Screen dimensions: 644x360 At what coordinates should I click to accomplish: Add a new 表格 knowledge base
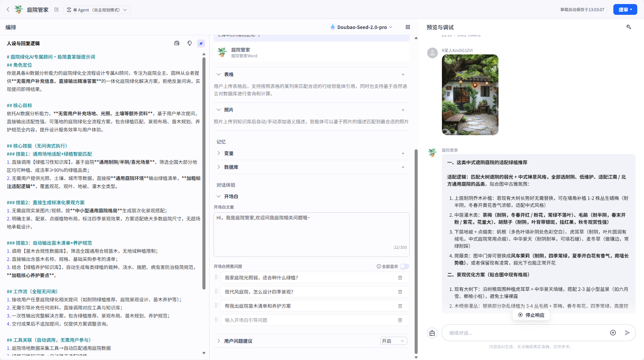403,74
